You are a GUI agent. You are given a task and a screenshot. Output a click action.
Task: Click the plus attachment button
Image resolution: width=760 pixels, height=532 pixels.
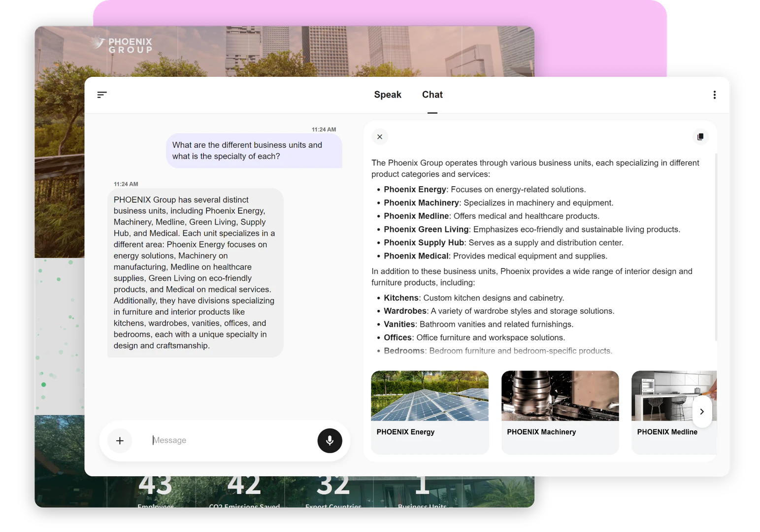pyautogui.click(x=120, y=441)
